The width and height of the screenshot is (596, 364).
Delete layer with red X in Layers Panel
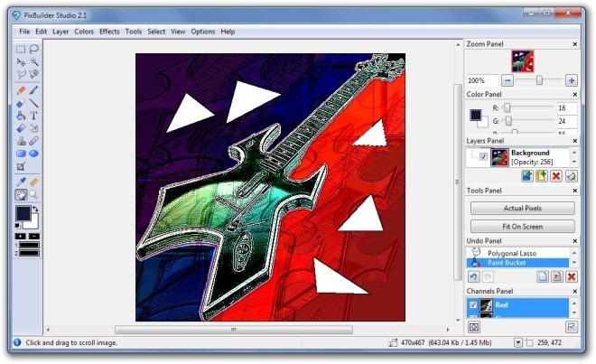(556, 176)
